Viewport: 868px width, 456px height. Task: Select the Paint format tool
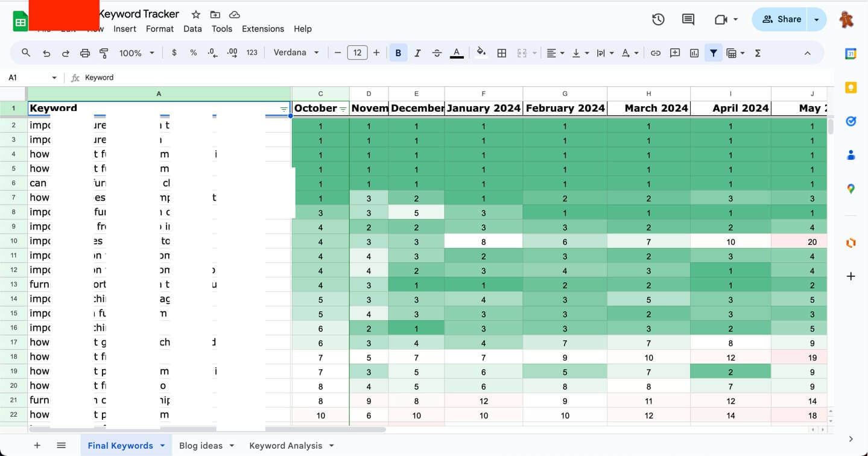pos(104,53)
